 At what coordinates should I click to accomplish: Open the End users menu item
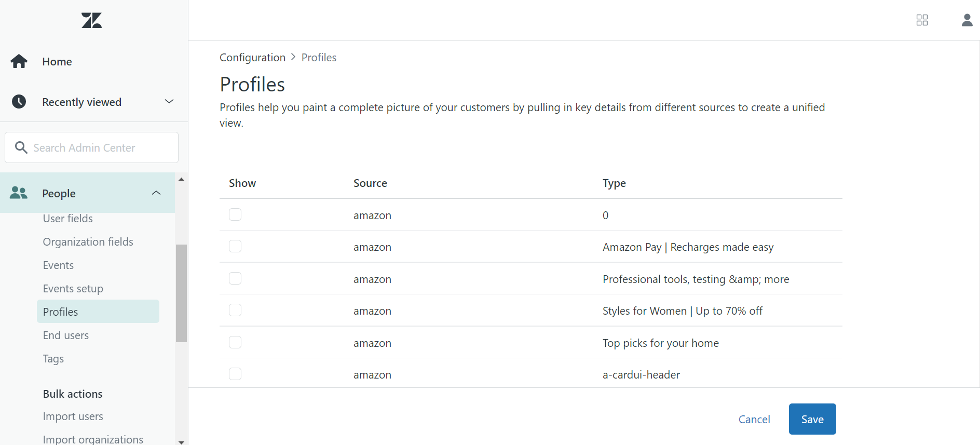[66, 335]
